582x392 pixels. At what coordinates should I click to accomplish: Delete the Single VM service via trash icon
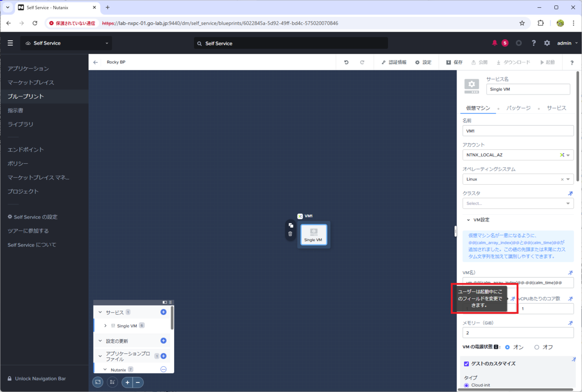tap(291, 234)
